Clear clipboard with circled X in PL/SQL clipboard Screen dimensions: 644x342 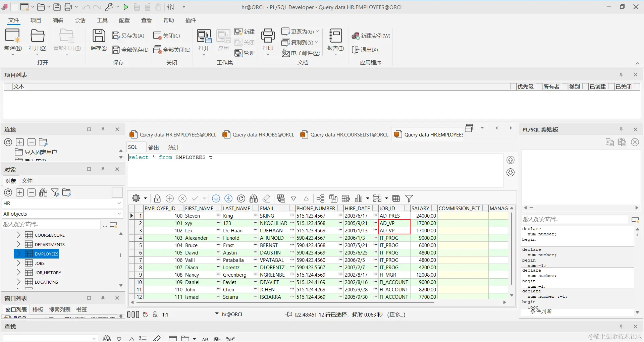635,142
